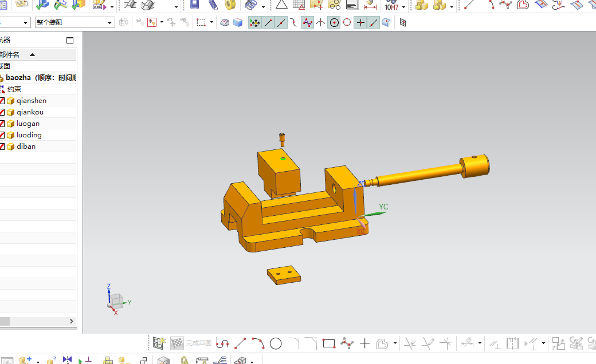Select luogan component in navigator
The width and height of the screenshot is (596, 364).
click(28, 124)
